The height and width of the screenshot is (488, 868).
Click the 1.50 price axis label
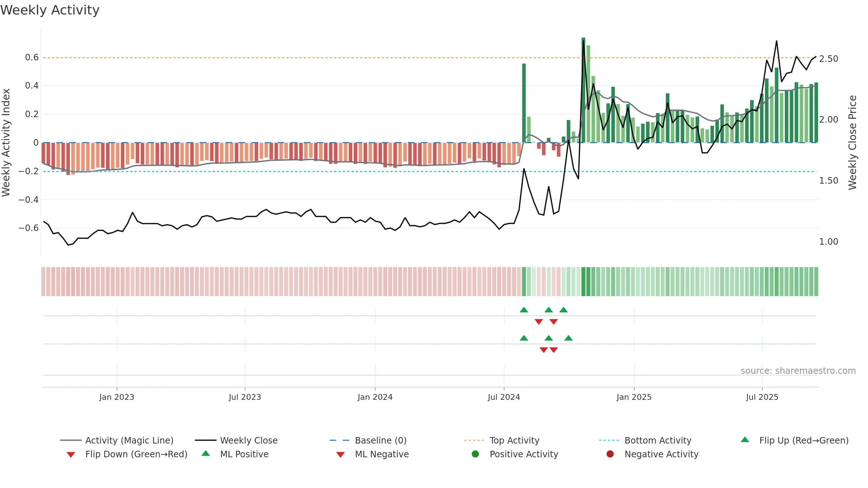[x=829, y=180]
